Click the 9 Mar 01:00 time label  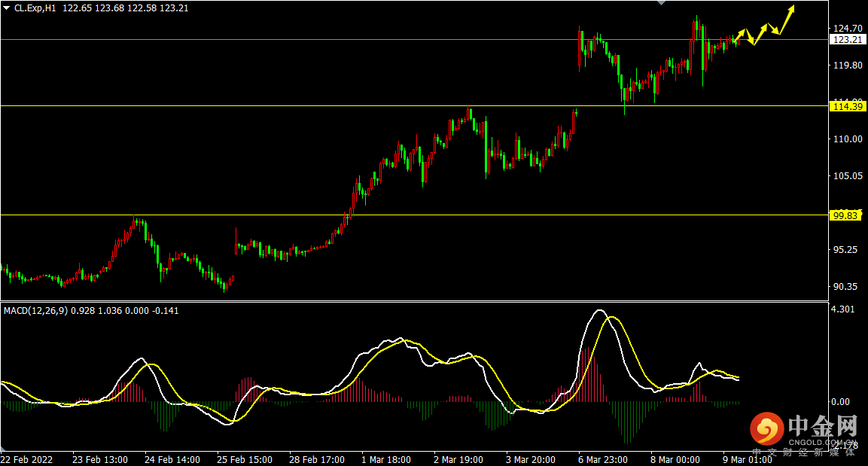pos(748,460)
